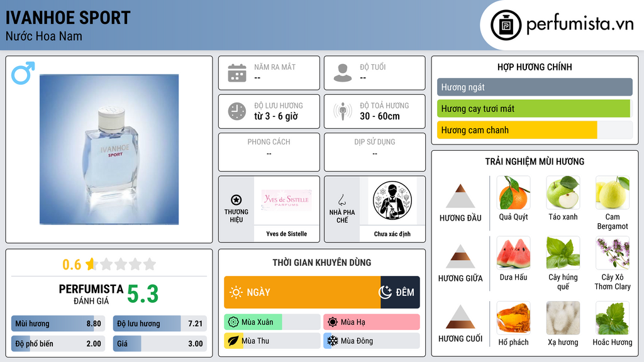The width and height of the screenshot is (644, 362).
Task: Click the person icon beside Độ tuổi
Action: pos(343,73)
